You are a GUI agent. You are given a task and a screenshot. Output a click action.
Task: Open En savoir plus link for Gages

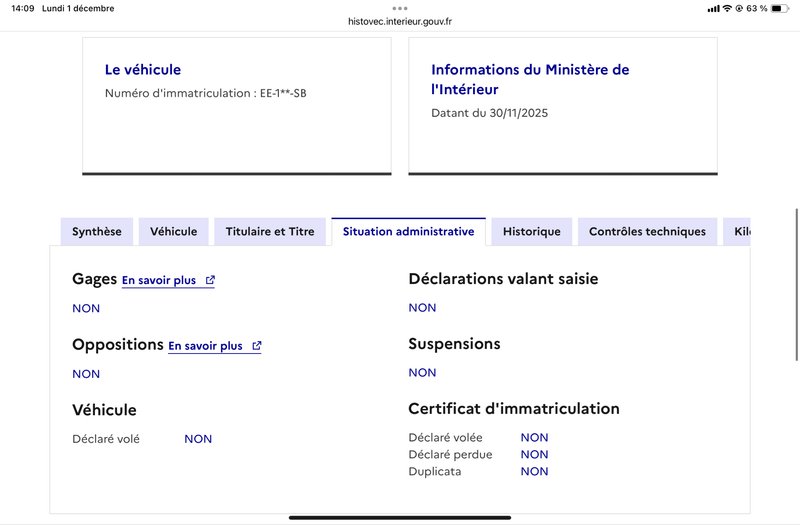[x=159, y=281]
